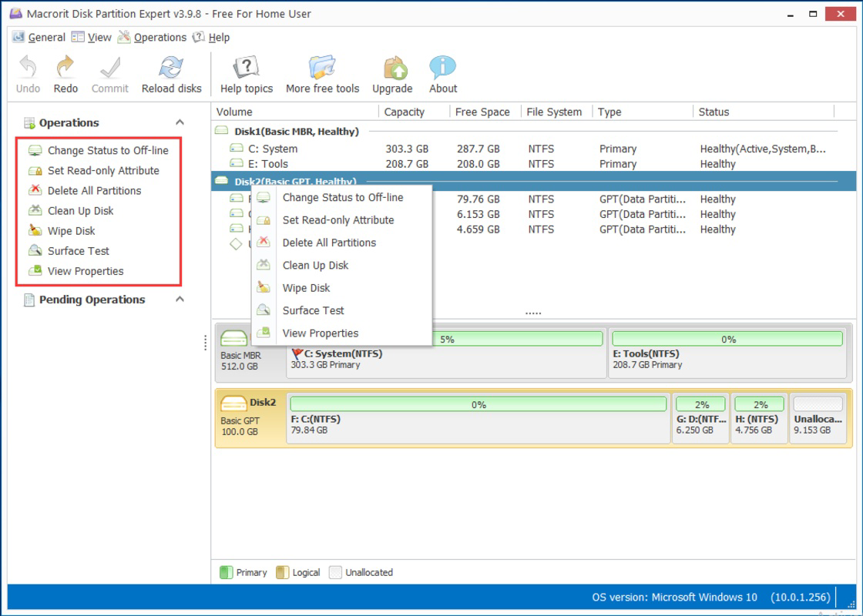Viewport: 863px width, 616px height.
Task: Open the About info icon
Action: pos(442,68)
